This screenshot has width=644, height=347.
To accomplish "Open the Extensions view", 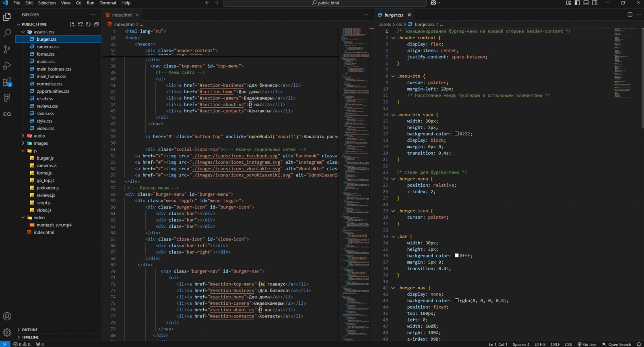I will click(x=7, y=82).
